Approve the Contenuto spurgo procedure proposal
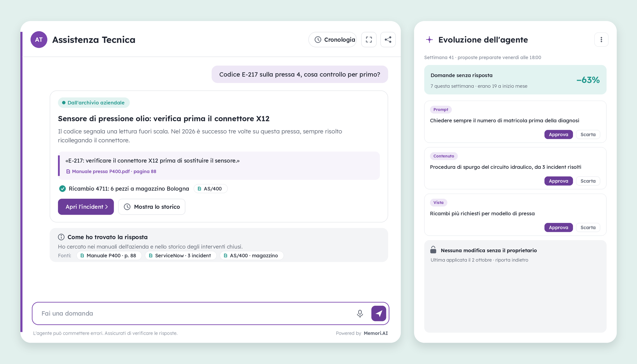The image size is (637, 364). point(558,181)
